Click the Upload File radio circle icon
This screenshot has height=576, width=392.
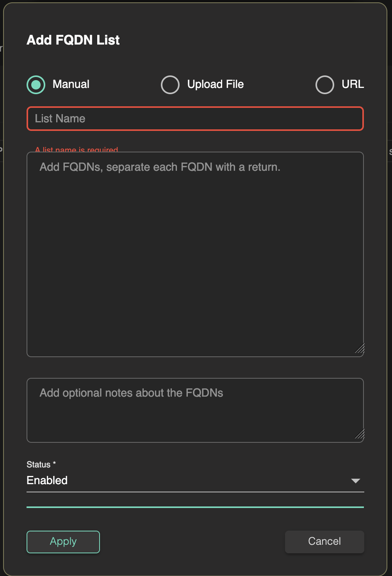(170, 84)
